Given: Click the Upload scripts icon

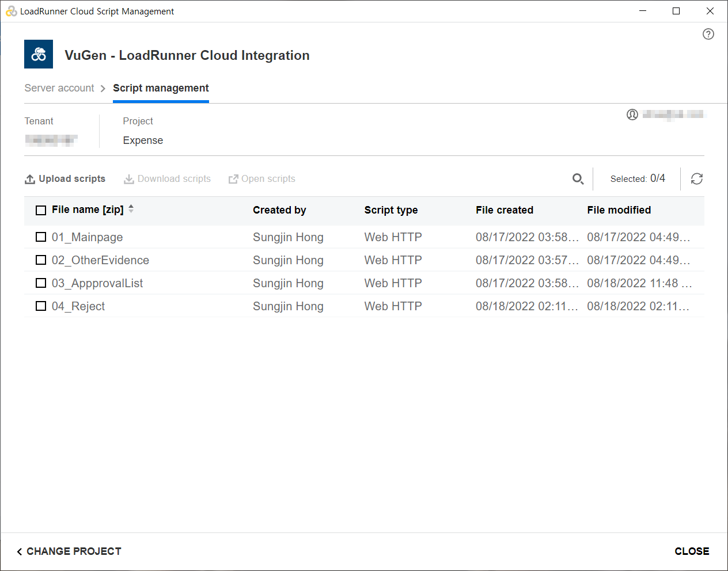Looking at the screenshot, I should [30, 179].
